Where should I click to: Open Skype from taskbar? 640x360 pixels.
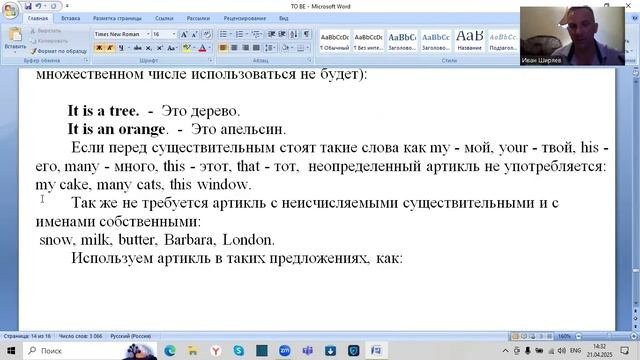pos(239,351)
